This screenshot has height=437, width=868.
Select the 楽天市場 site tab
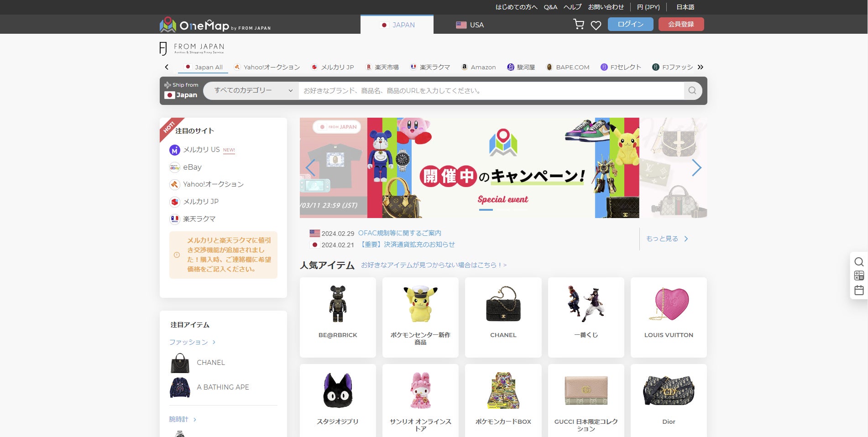(x=382, y=67)
